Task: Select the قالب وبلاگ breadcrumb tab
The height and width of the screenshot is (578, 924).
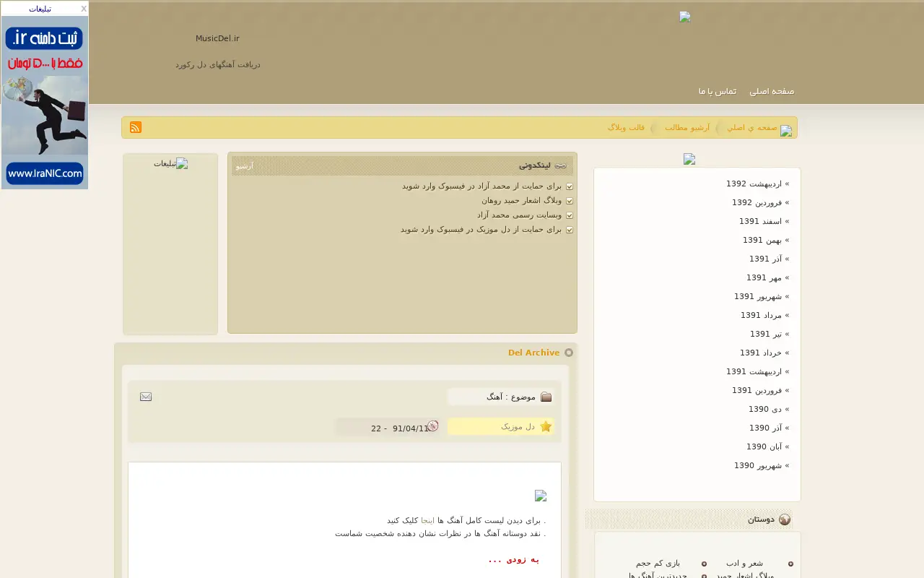Action: click(626, 127)
